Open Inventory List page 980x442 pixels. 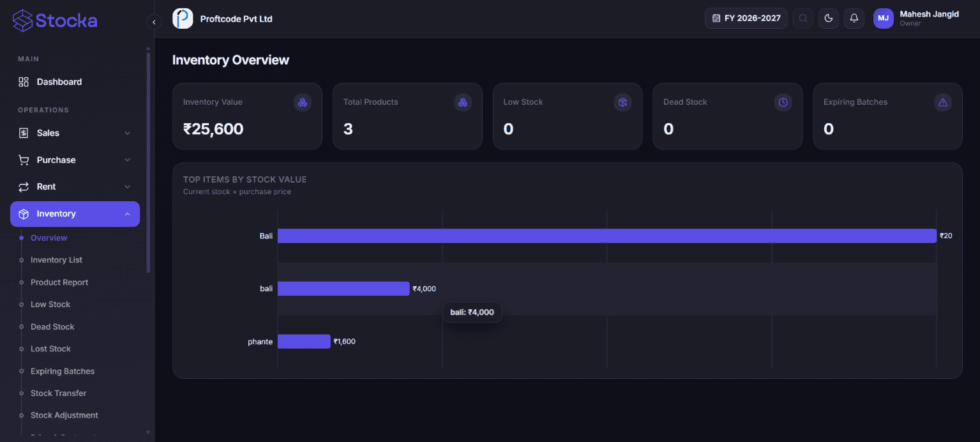pos(56,260)
